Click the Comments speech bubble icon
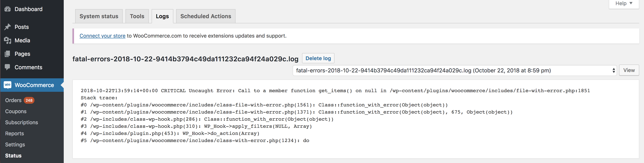644x163 pixels. tap(8, 67)
